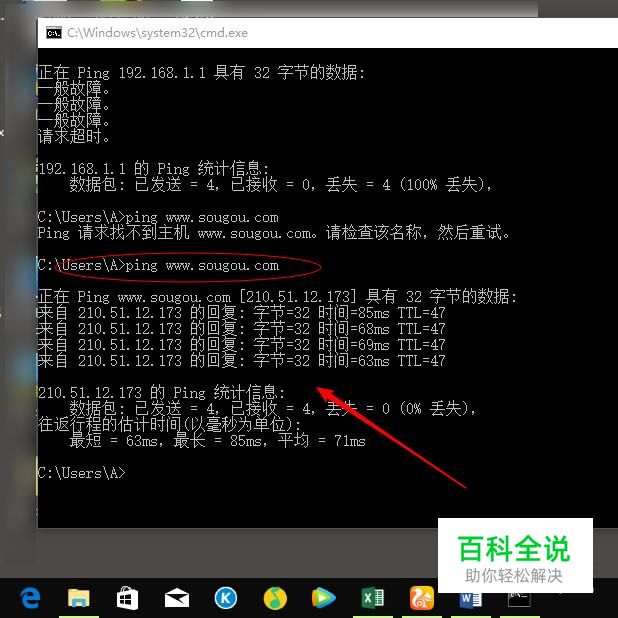This screenshot has height=618, width=618.
Task: Click the line showing 100% 丢失
Action: pos(281,184)
